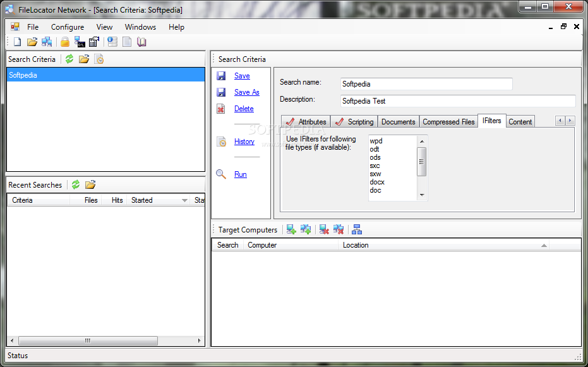Click the Run link

(241, 174)
